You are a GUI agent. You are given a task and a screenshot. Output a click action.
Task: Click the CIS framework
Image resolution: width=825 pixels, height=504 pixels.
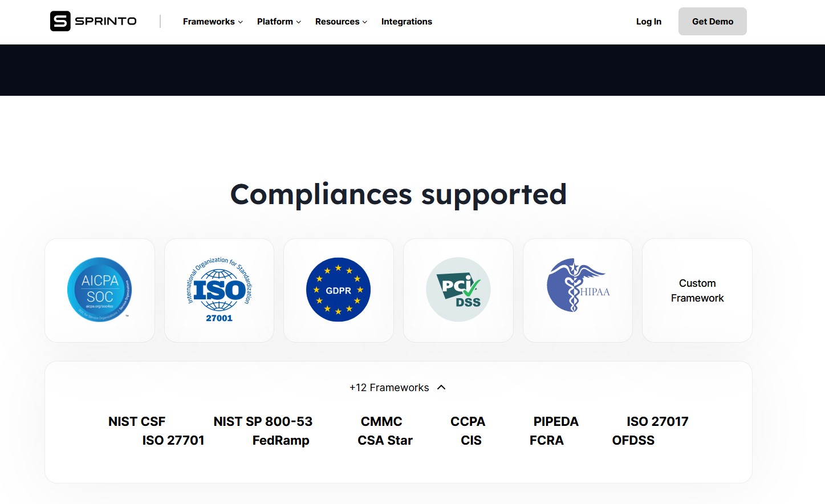coord(472,440)
